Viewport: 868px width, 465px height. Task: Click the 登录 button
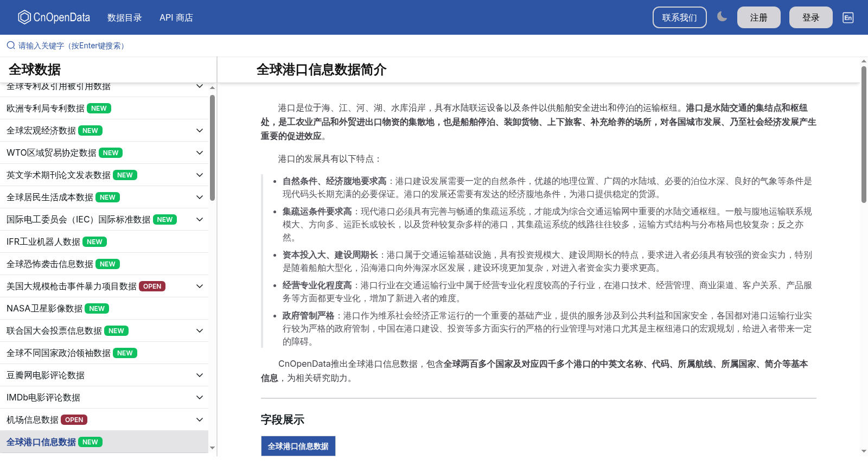[810, 17]
